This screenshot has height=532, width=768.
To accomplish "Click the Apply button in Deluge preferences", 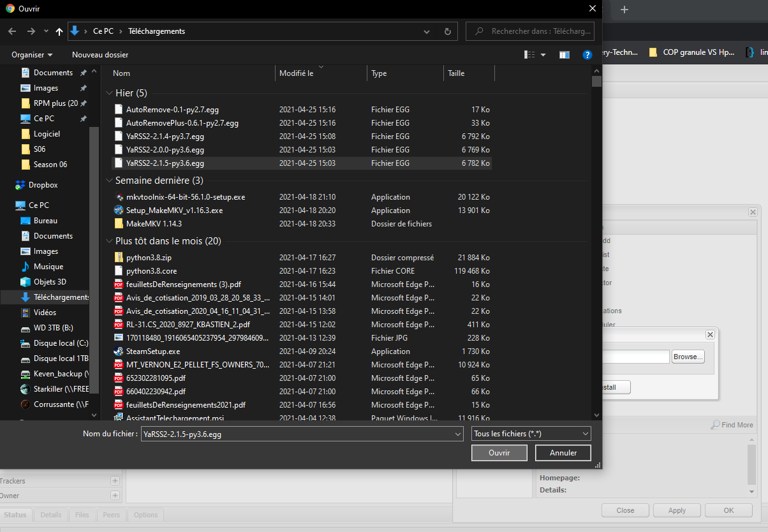I will click(677, 510).
